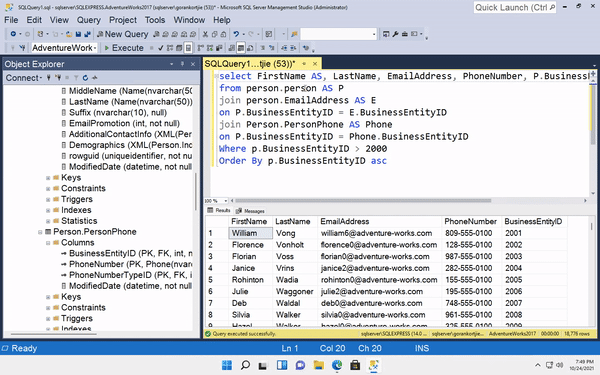This screenshot has width=600, height=375.
Task: Click the Parse query checkmark icon
Action: pos(160,48)
